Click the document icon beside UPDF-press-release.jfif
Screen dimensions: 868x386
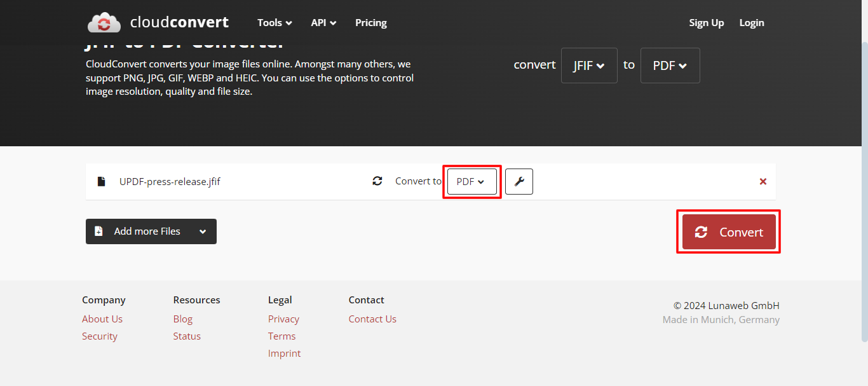101,181
